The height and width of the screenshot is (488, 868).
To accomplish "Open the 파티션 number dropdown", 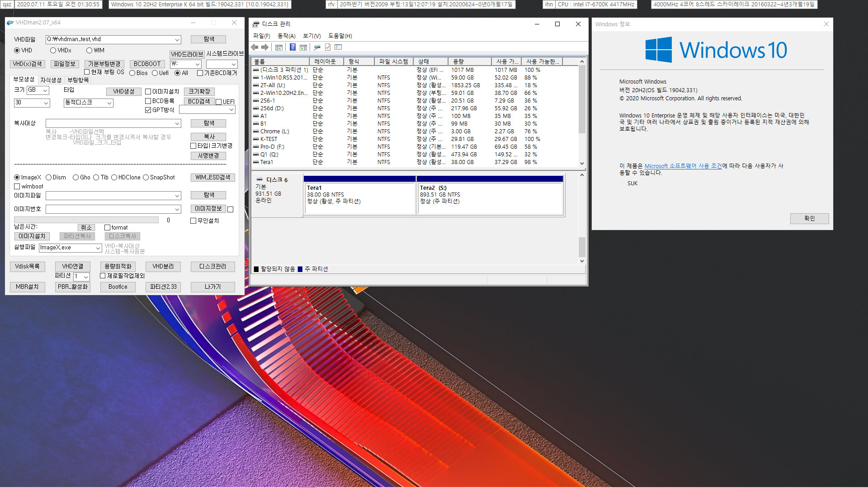I will coord(85,277).
